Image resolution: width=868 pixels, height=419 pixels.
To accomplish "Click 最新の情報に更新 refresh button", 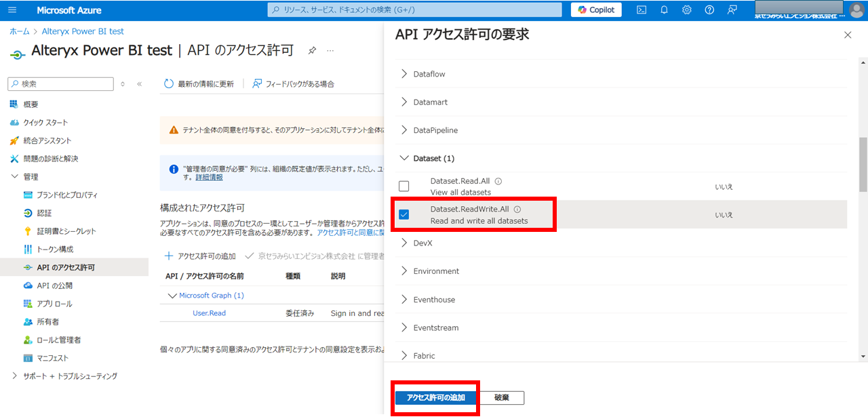I will point(199,84).
